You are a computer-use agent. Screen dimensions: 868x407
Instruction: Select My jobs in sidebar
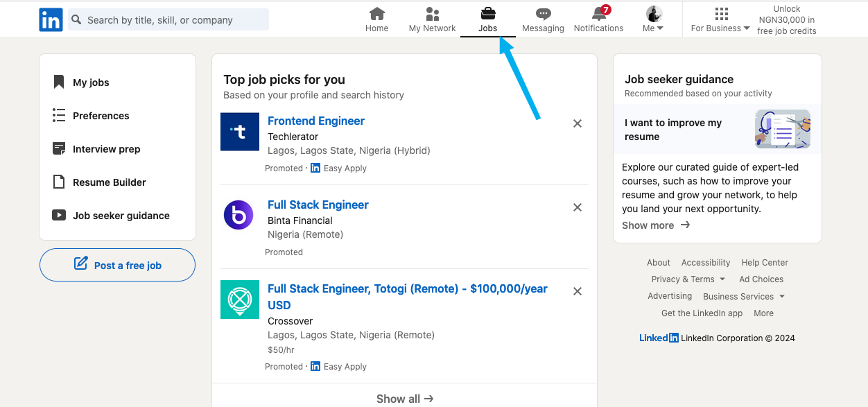[x=91, y=83]
